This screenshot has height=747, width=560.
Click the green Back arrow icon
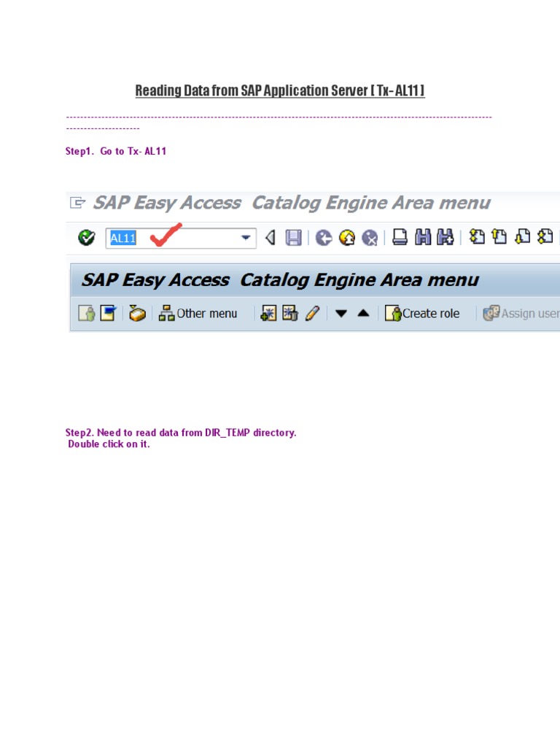[324, 238]
